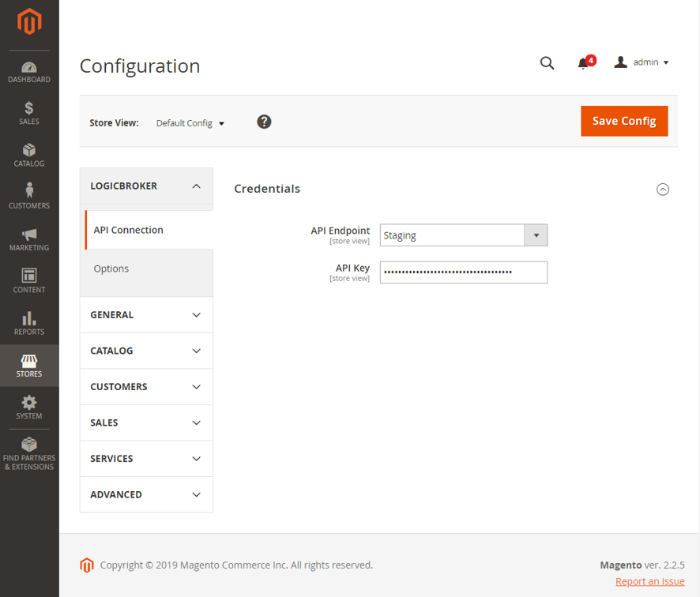The width and height of the screenshot is (700, 597).
Task: Select the API Connection tab
Action: tap(128, 230)
